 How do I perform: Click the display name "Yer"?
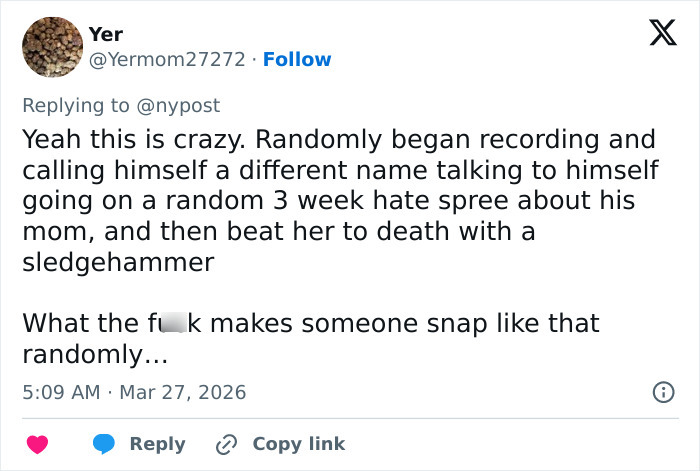click(106, 34)
